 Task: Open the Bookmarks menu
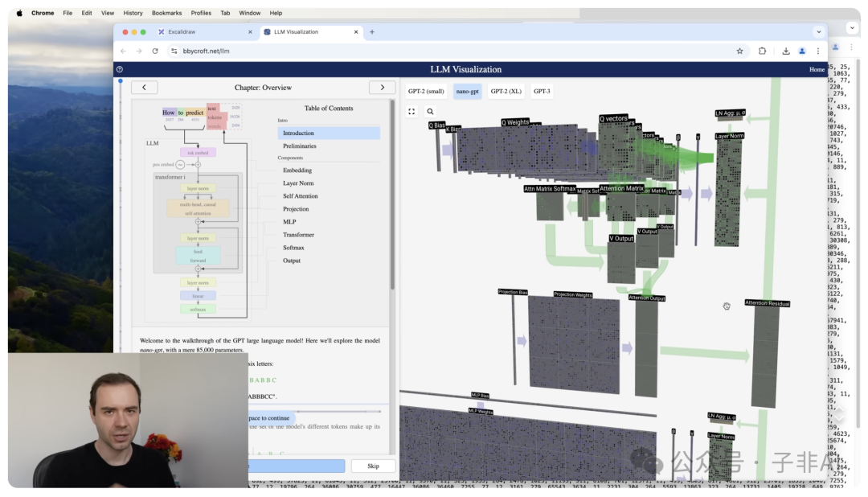[166, 13]
